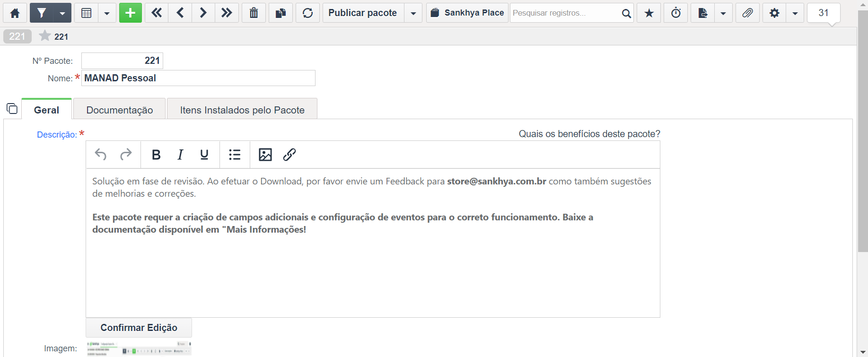Screen dimensions: 868x357
Task: Duplicate the current record
Action: click(x=281, y=13)
